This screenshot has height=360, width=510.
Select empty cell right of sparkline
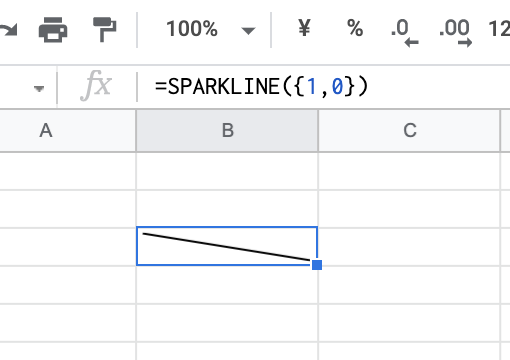[x=410, y=247]
